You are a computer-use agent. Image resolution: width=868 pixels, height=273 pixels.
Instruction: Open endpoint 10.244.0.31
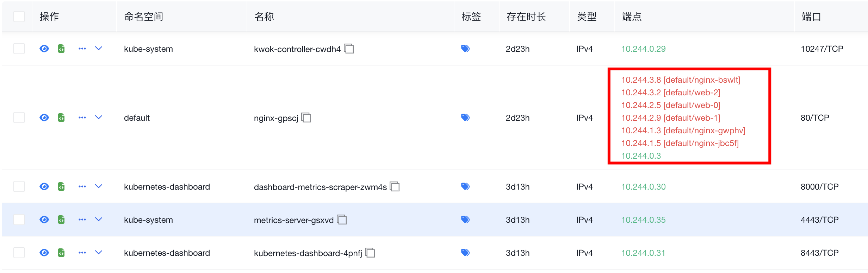pyautogui.click(x=643, y=253)
